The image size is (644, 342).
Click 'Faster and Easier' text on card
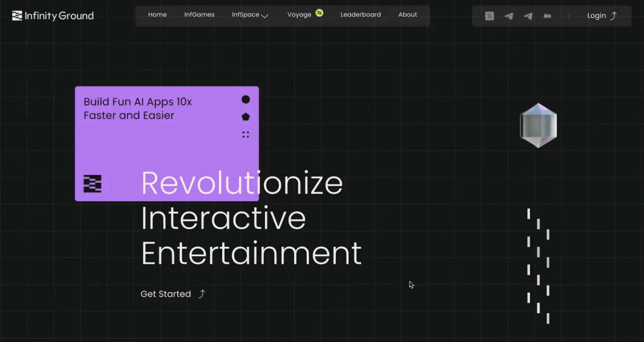(129, 116)
